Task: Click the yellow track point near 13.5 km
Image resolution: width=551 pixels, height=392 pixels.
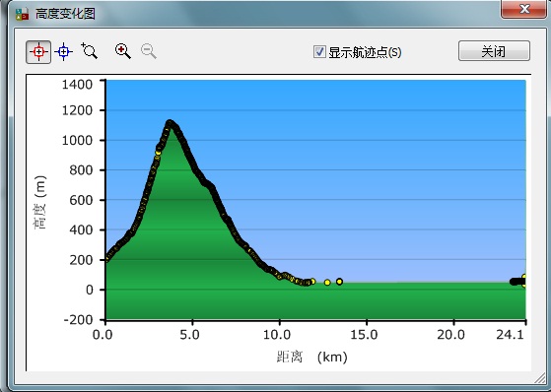Action: tap(339, 282)
